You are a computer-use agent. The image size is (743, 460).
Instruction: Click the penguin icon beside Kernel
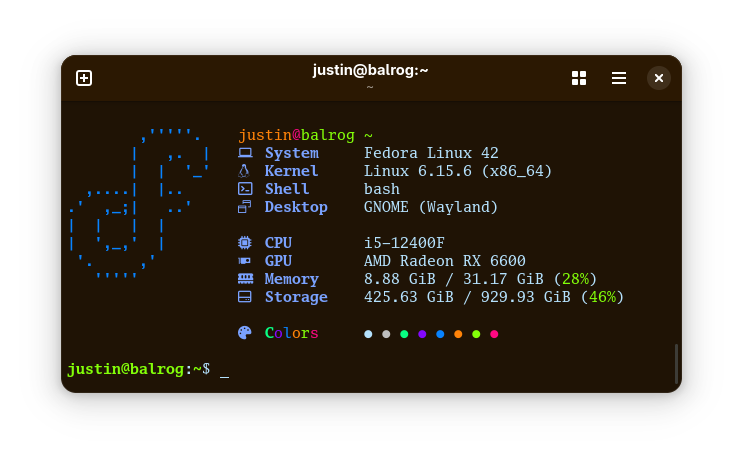(x=244, y=171)
